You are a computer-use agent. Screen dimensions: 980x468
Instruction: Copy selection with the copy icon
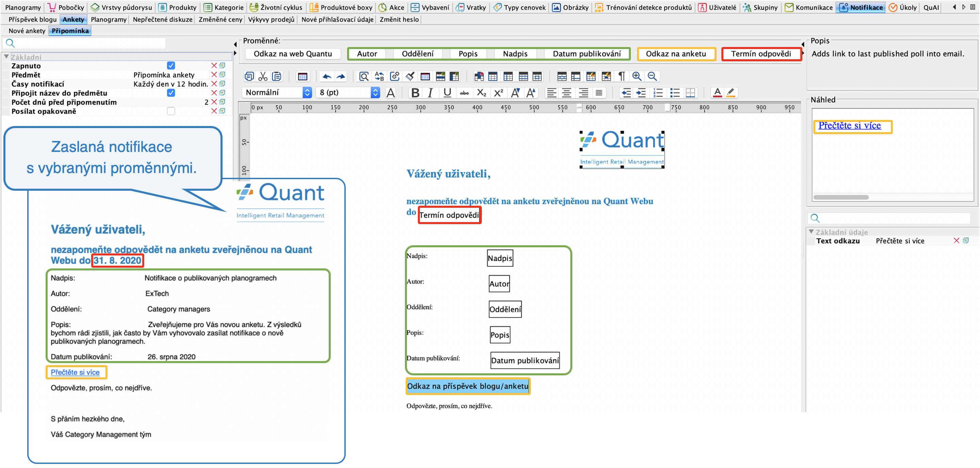point(249,77)
